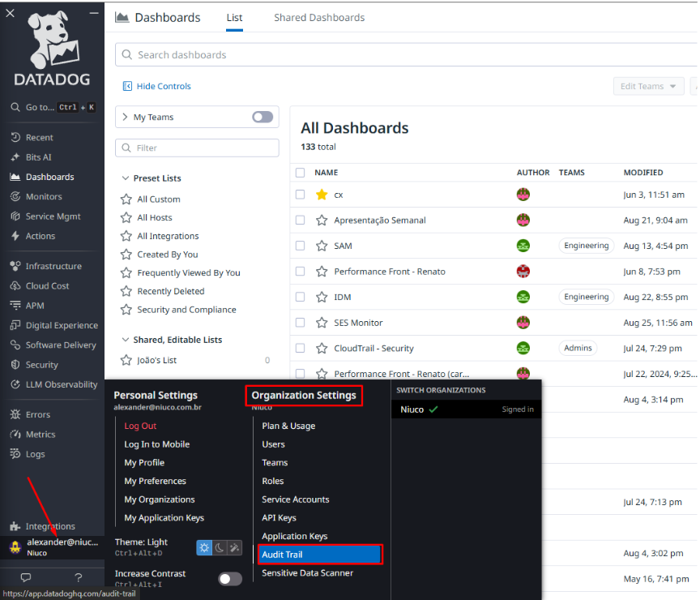This screenshot has height=600, width=700.
Task: Open the Edit Teams dropdown
Action: pyautogui.click(x=648, y=86)
